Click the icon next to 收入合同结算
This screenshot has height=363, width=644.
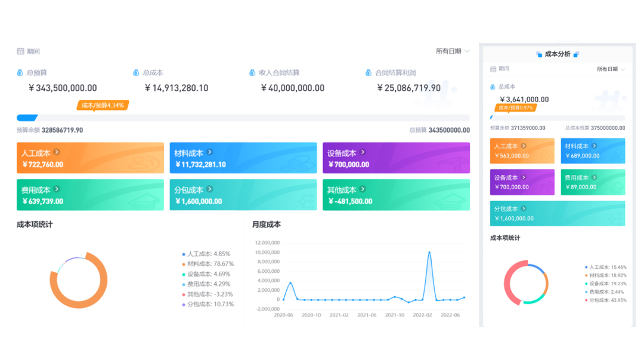point(252,73)
